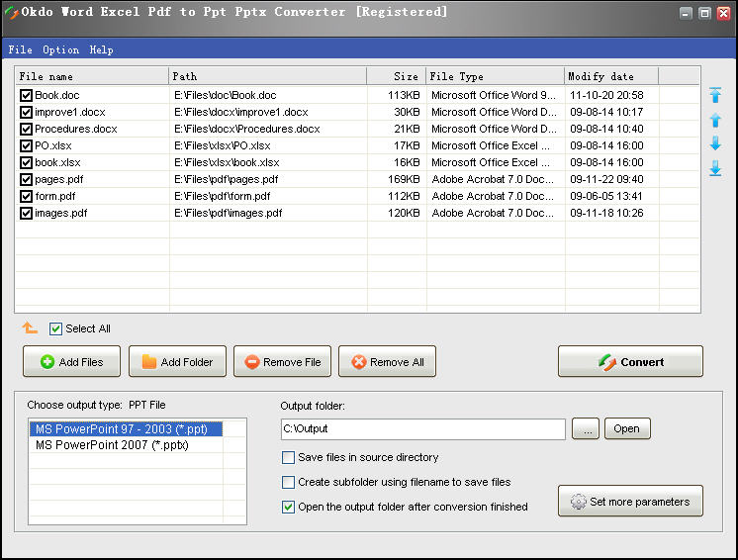The width and height of the screenshot is (738, 560).
Task: Open the Help menu
Action: tap(101, 49)
